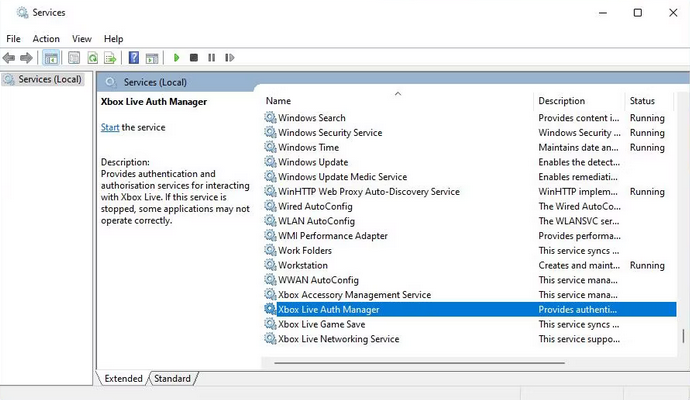Select the Windows Search service name

point(312,117)
